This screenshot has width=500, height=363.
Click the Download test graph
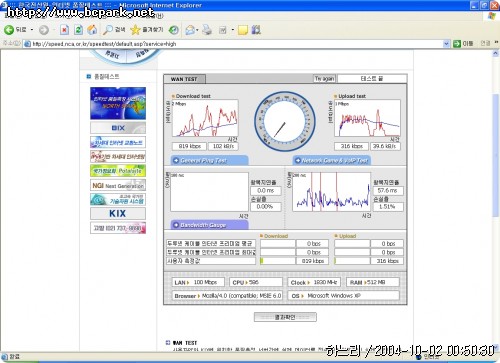pos(205,118)
